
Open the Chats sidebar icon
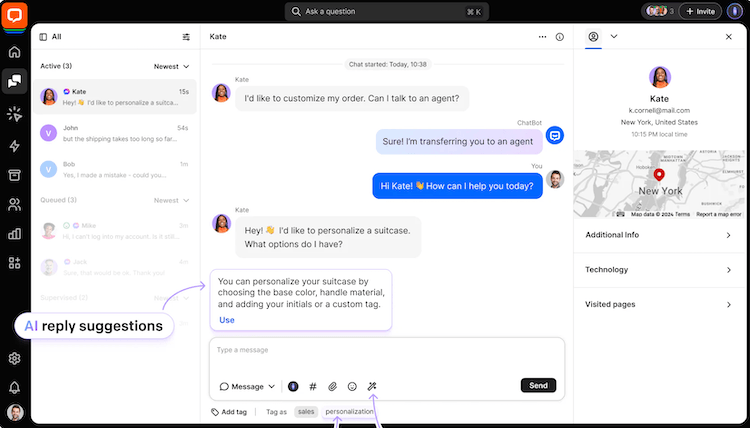click(14, 81)
